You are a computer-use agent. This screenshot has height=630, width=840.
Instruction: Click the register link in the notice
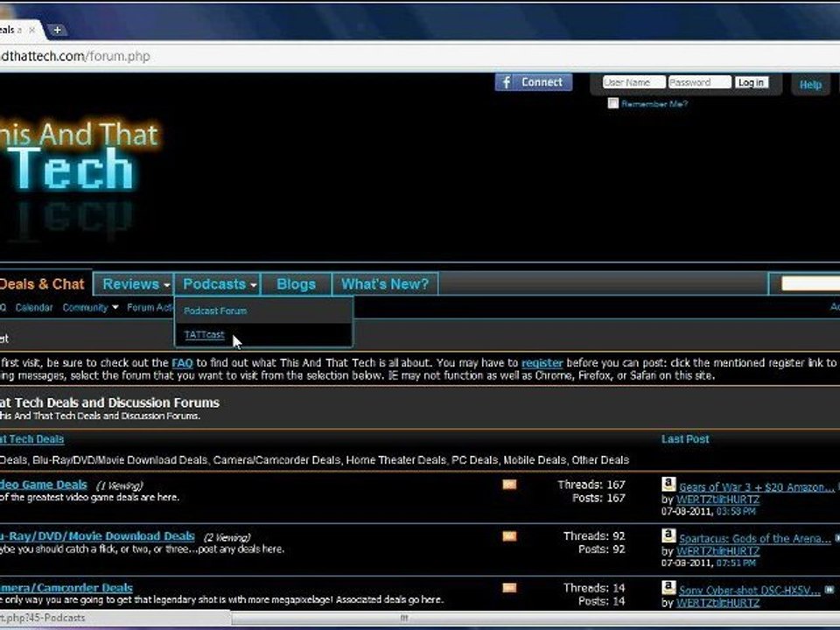(542, 363)
